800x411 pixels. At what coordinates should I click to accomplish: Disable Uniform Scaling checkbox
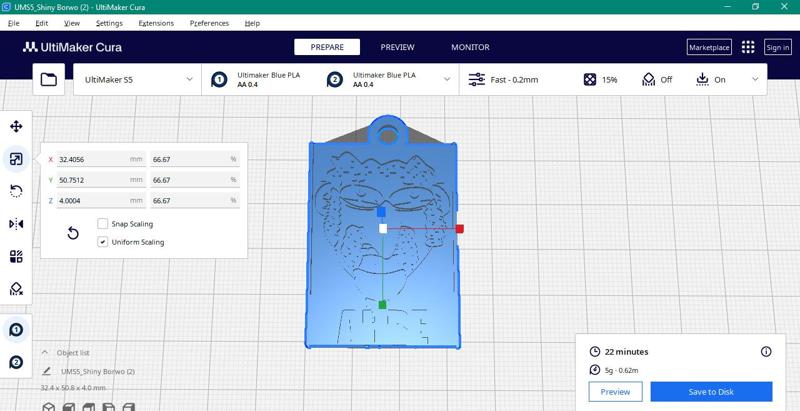(x=103, y=242)
